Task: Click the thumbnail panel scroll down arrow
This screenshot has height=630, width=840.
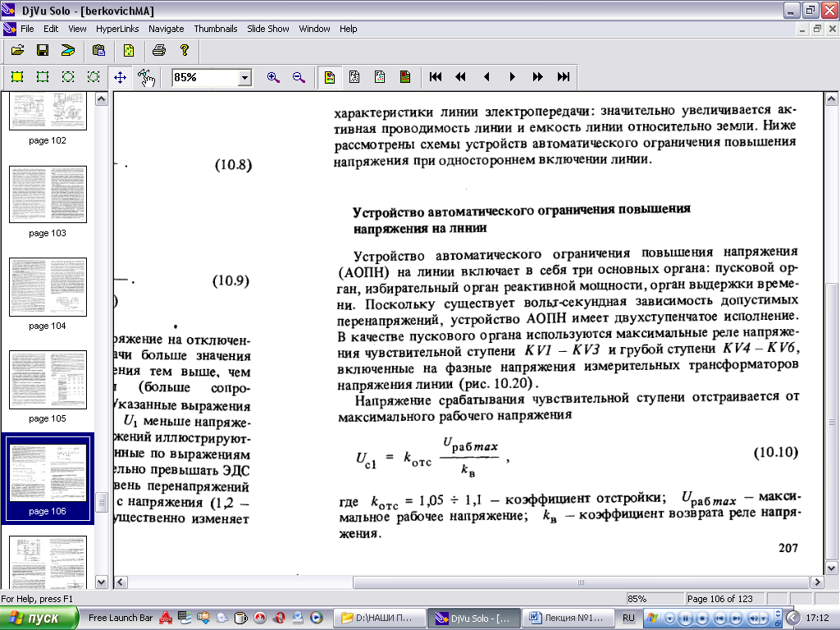Action: click(x=101, y=582)
